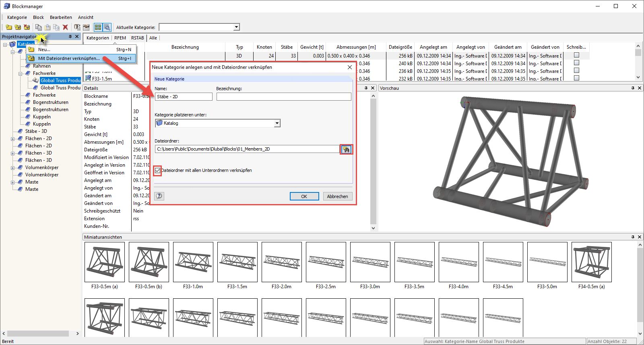
Task: Click the block import toolbar icon
Action: tap(77, 27)
